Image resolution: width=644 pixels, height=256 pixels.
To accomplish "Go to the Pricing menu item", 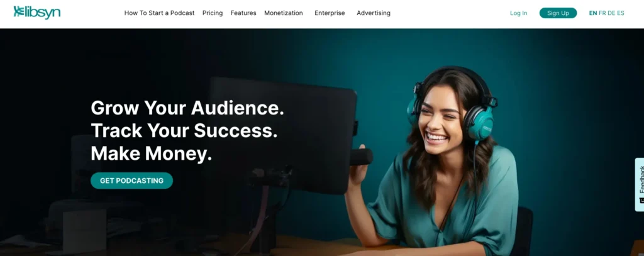I will (213, 13).
